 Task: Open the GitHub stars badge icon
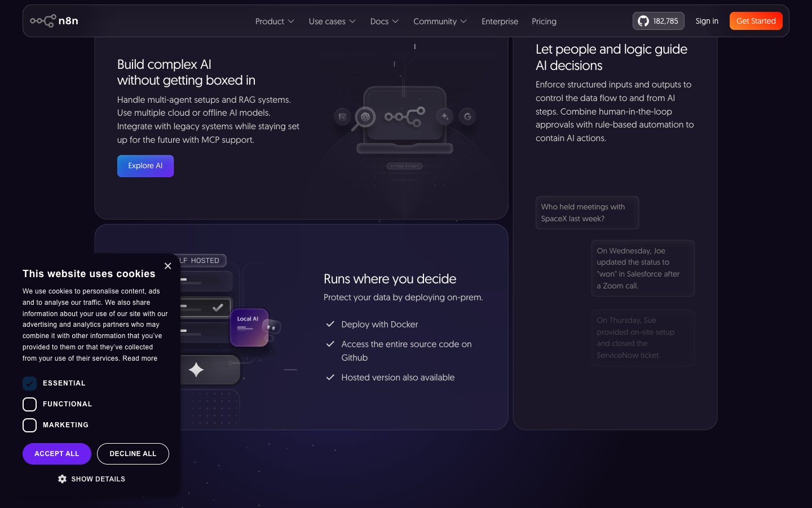pyautogui.click(x=643, y=21)
